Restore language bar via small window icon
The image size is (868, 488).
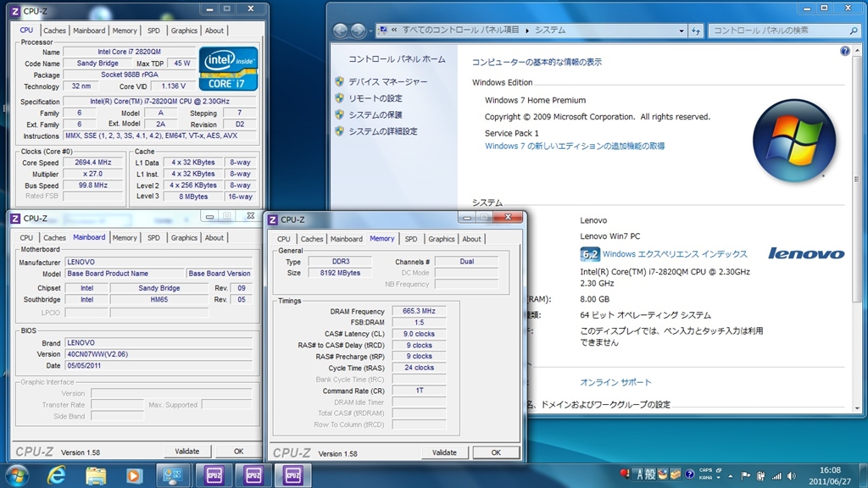point(719,469)
